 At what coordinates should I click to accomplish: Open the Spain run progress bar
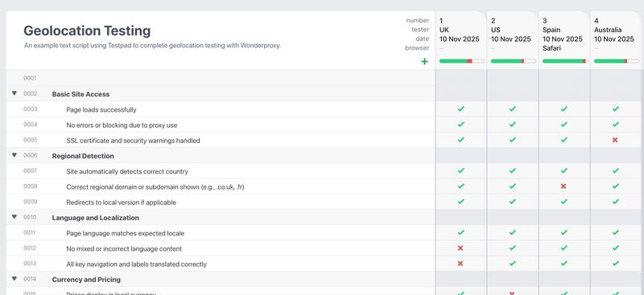point(565,61)
